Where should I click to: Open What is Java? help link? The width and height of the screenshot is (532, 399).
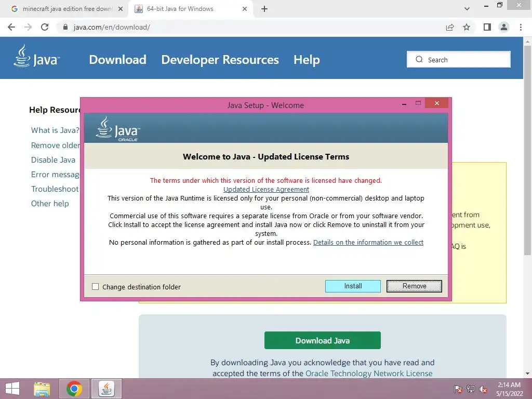pyautogui.click(x=55, y=130)
